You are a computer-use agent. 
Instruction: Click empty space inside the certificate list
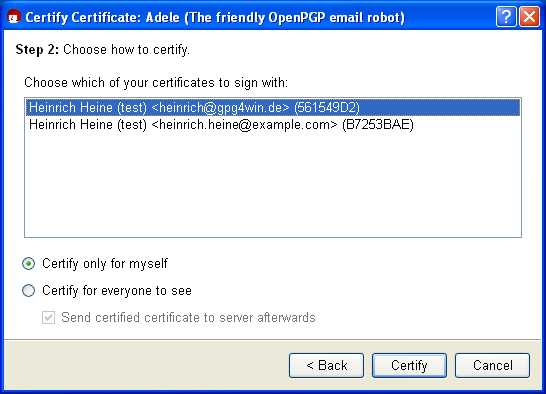click(x=273, y=185)
